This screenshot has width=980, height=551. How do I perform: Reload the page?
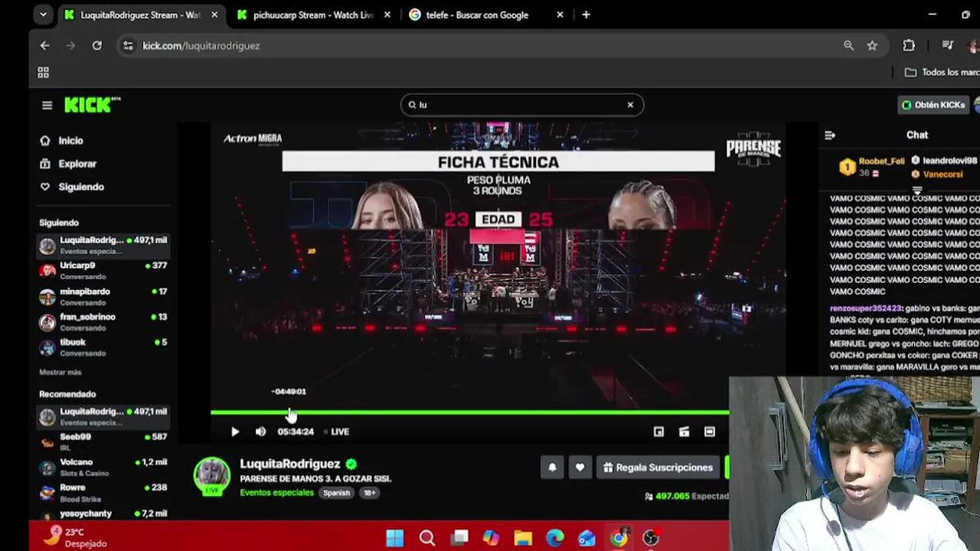tap(96, 46)
